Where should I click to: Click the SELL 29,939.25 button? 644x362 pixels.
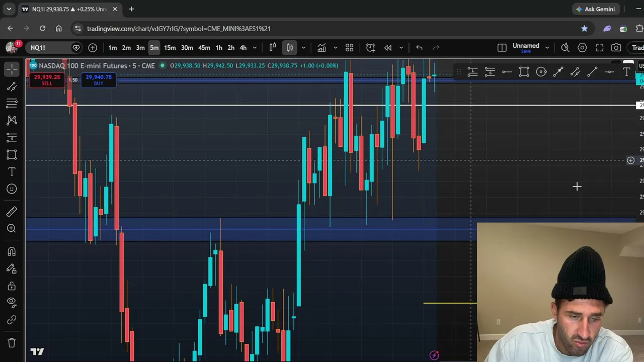(47, 79)
